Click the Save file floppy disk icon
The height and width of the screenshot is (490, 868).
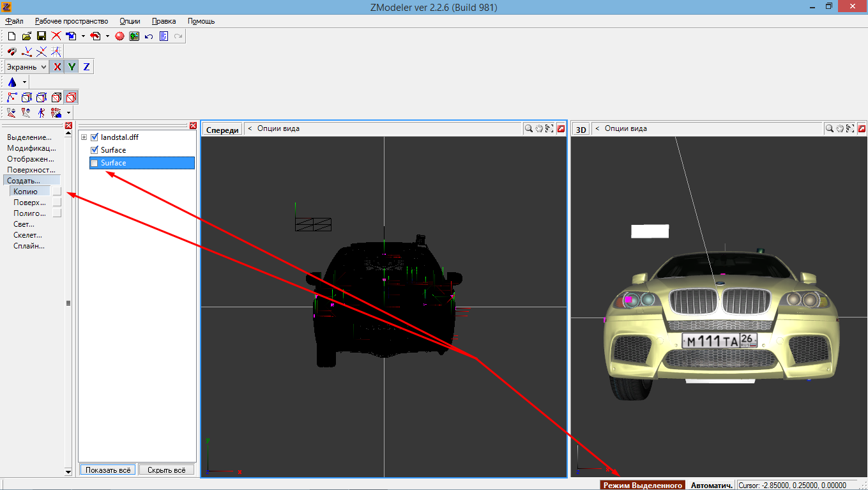coord(41,36)
